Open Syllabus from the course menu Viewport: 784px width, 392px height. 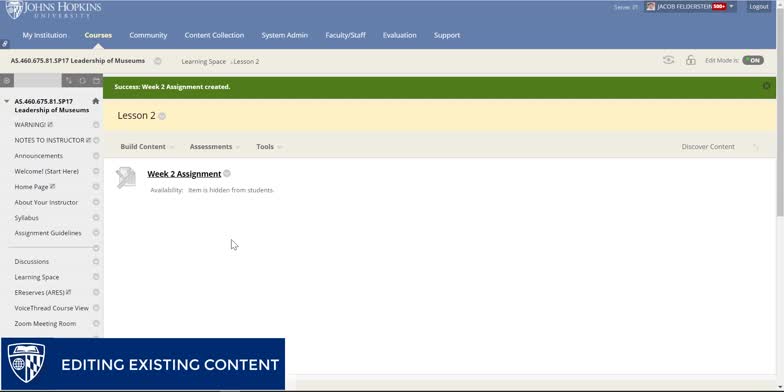[x=26, y=218]
